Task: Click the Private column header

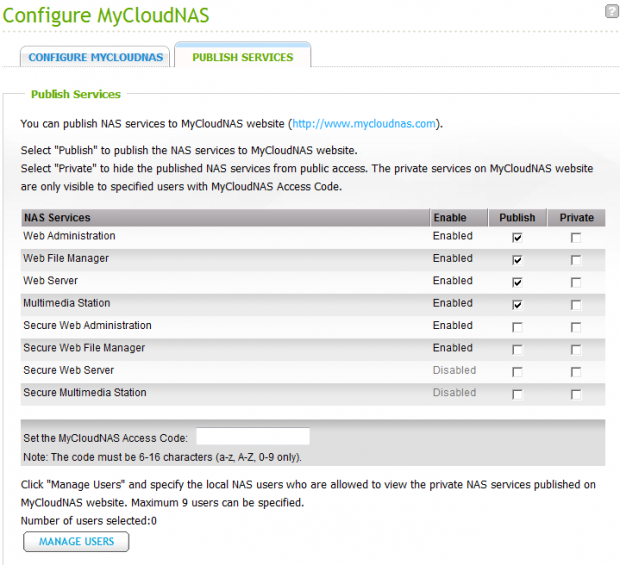Action: (577, 217)
